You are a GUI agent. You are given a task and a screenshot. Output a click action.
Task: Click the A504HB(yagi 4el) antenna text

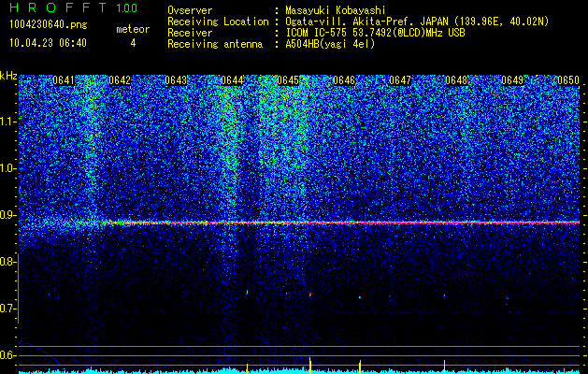tap(330, 44)
